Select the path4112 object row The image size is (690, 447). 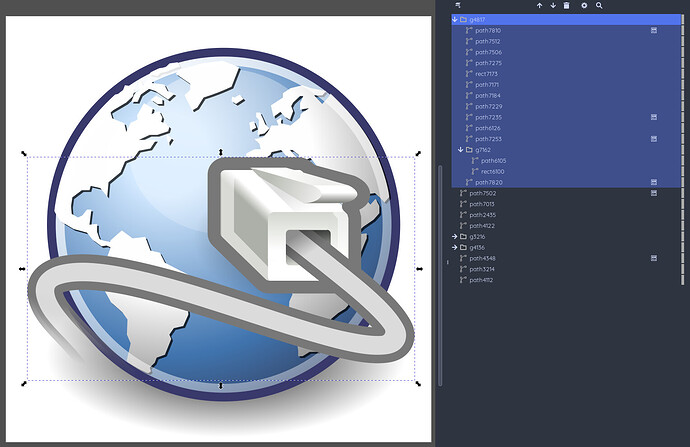tap(566, 280)
